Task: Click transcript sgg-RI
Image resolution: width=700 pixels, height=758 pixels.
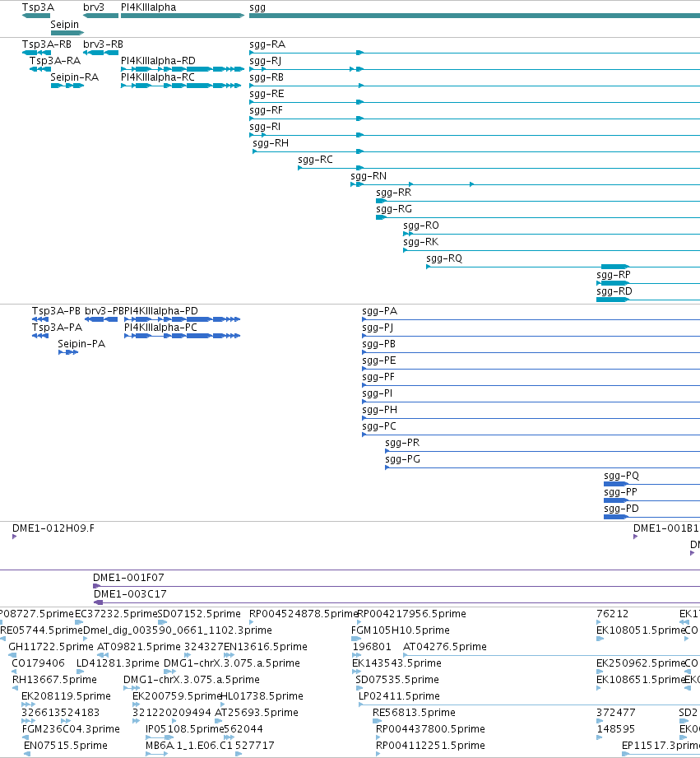Action: 265,127
